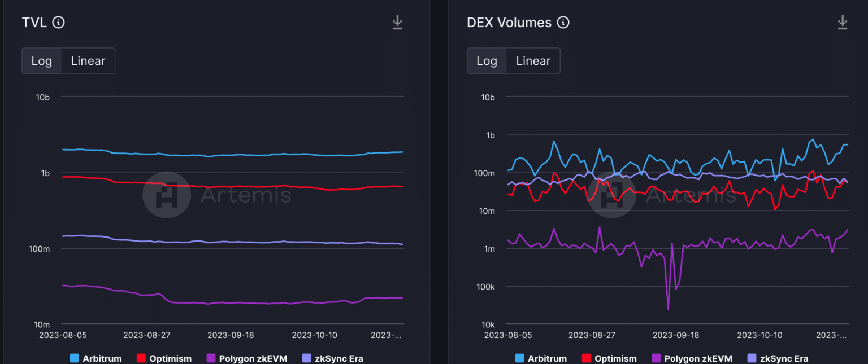868x364 pixels.
Task: Switch TVL chart to Linear scale
Action: (x=88, y=61)
